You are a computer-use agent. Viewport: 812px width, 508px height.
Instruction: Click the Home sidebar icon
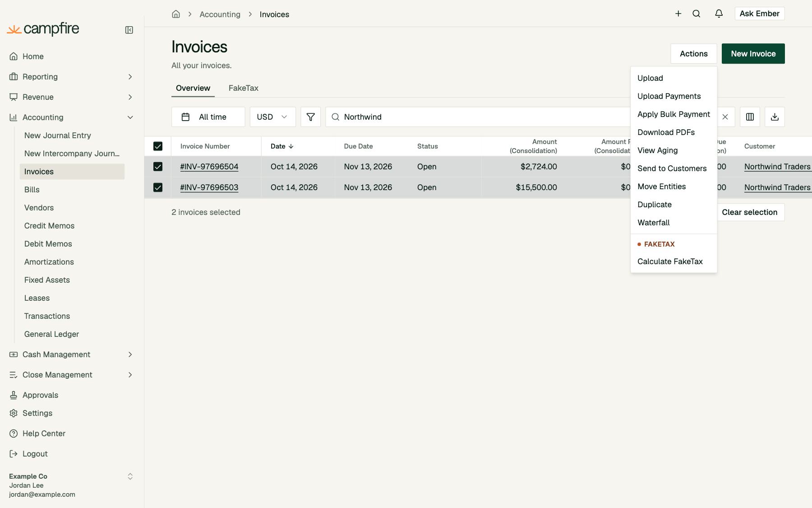(x=14, y=56)
